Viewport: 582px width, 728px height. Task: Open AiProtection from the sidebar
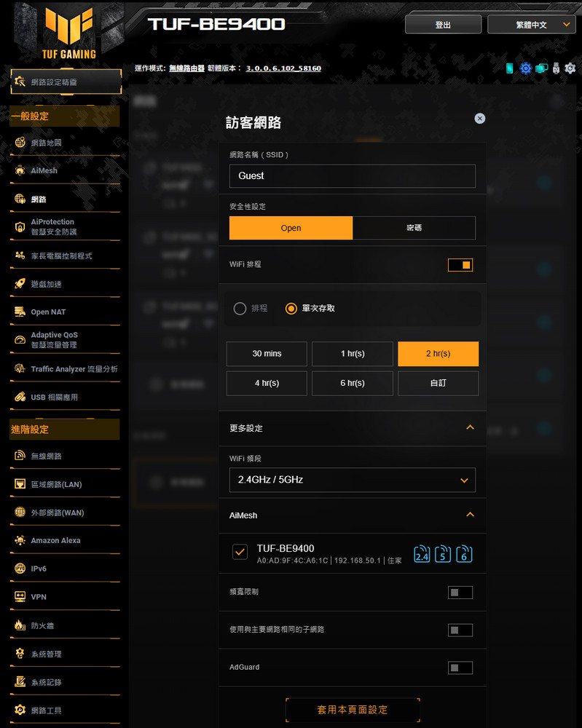53,227
